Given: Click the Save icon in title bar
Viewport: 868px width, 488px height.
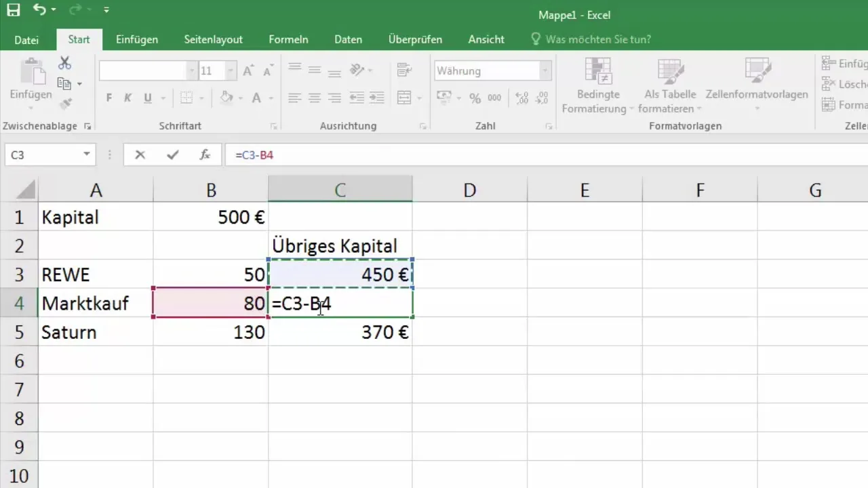Looking at the screenshot, I should coord(14,10).
